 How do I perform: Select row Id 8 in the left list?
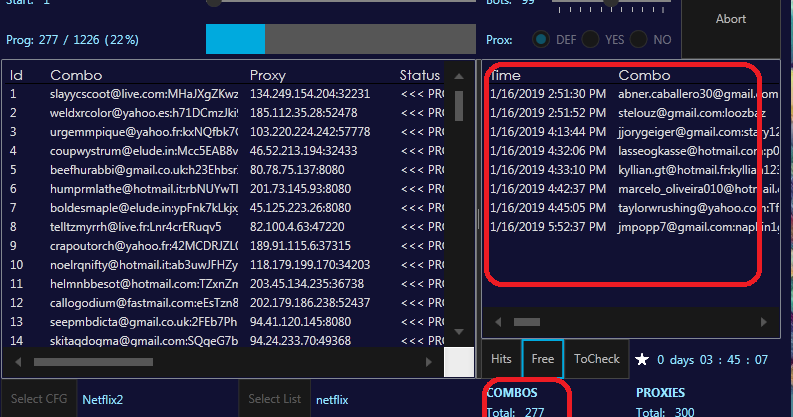[225, 227]
